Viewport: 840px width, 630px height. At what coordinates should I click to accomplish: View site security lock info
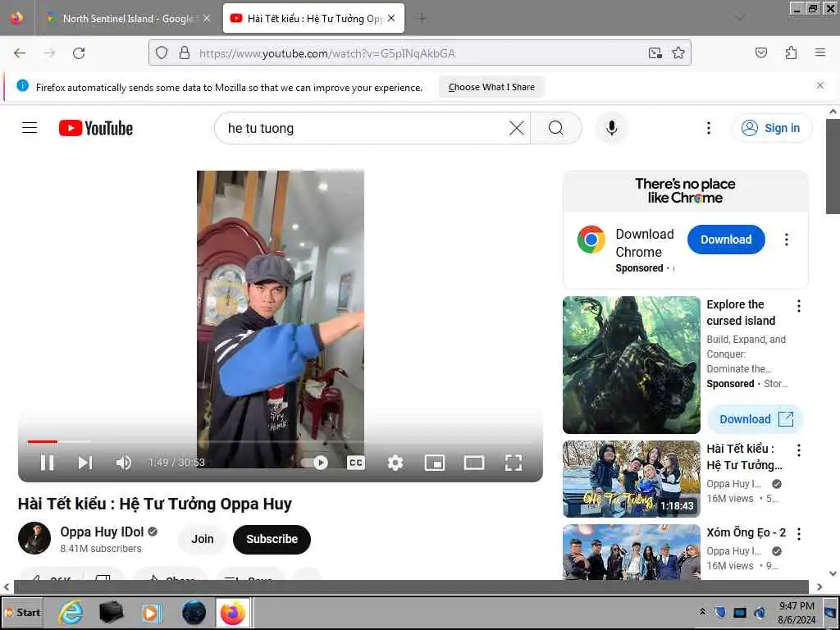(185, 53)
